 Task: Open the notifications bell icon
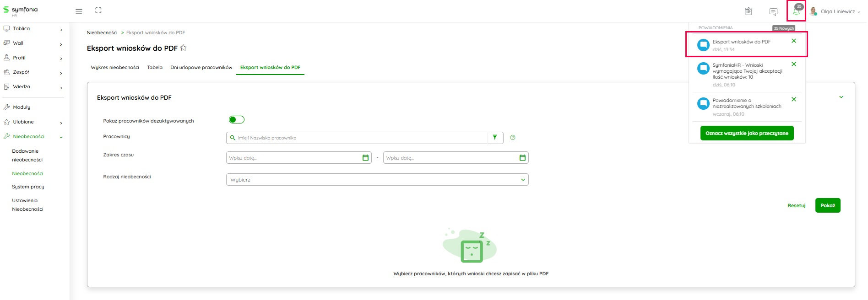(796, 11)
